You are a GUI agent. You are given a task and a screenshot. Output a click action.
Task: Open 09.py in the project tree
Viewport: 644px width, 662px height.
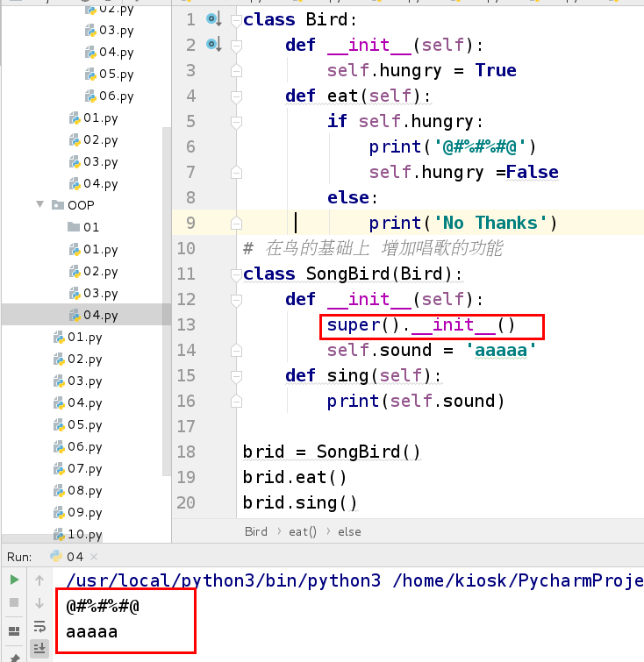(78, 513)
